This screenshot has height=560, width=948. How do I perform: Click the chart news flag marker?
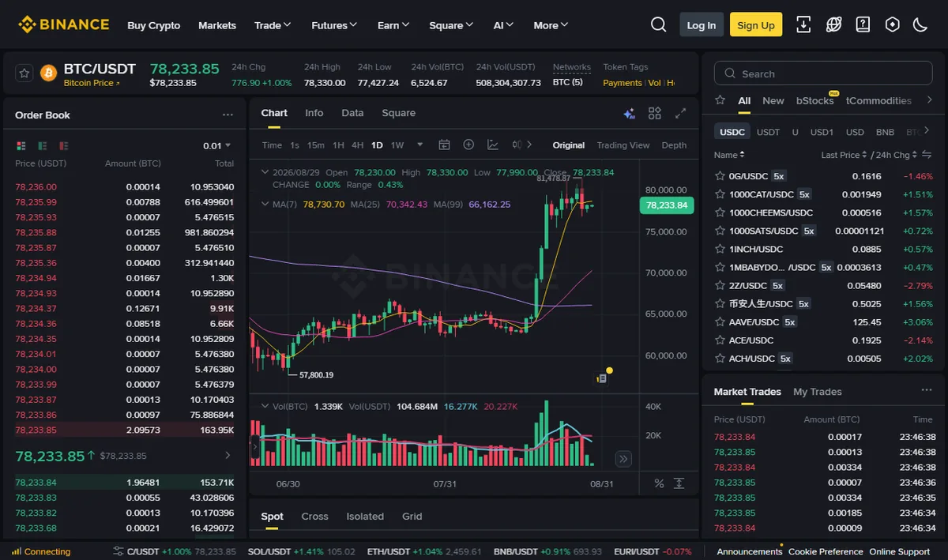[x=601, y=378]
